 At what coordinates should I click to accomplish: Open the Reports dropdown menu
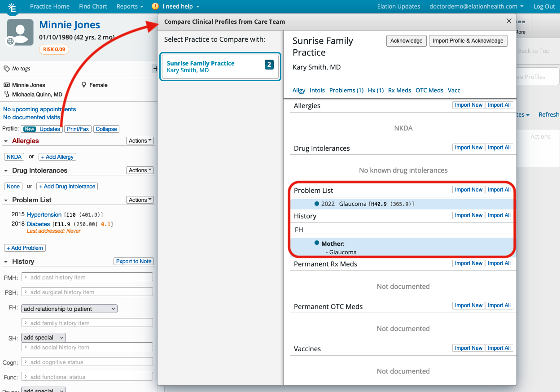[x=130, y=6]
